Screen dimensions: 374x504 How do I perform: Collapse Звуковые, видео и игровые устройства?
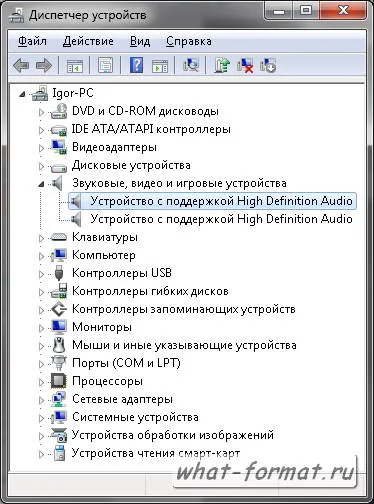tap(41, 184)
